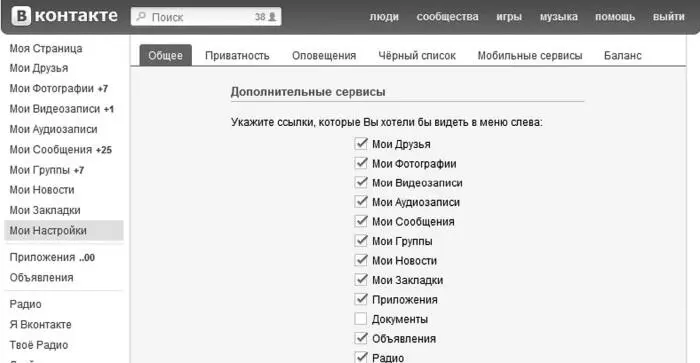Click the Дополнительные сервисы heading
This screenshot has height=363, width=700.
click(x=308, y=92)
